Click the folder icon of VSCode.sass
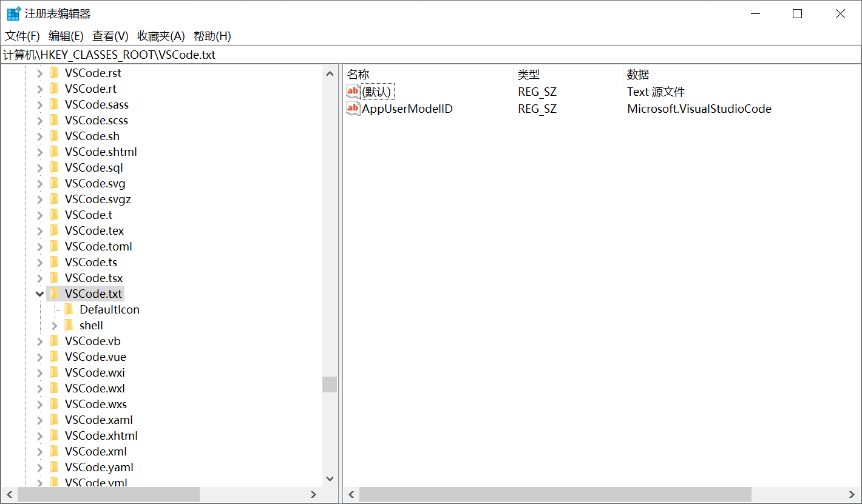The image size is (862, 504). (x=54, y=104)
